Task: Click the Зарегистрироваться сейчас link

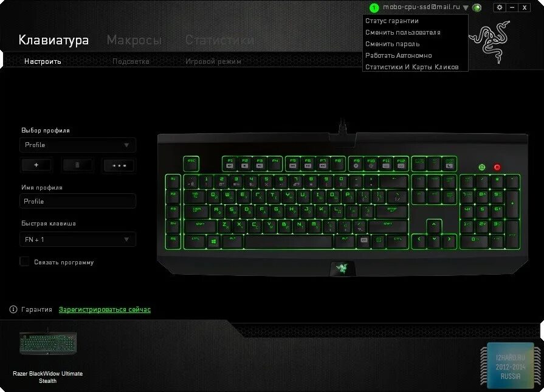Action: [105, 309]
